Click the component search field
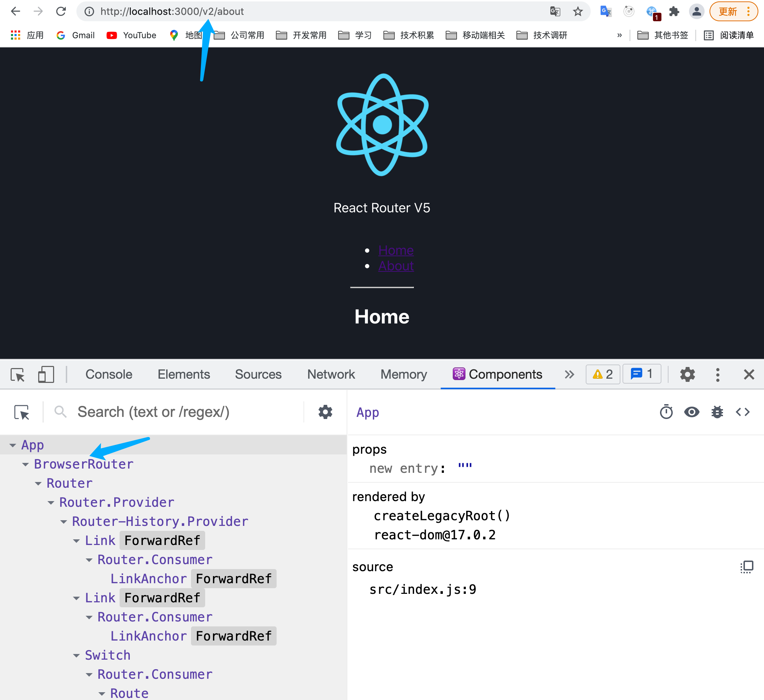The height and width of the screenshot is (700, 764). pyautogui.click(x=190, y=412)
